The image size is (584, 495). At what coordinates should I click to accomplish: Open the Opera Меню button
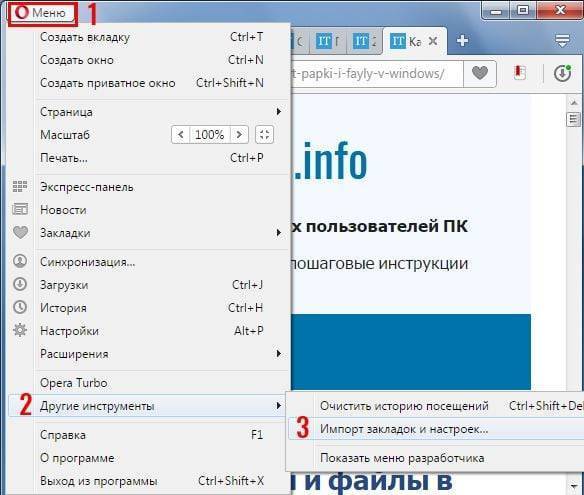tap(42, 13)
